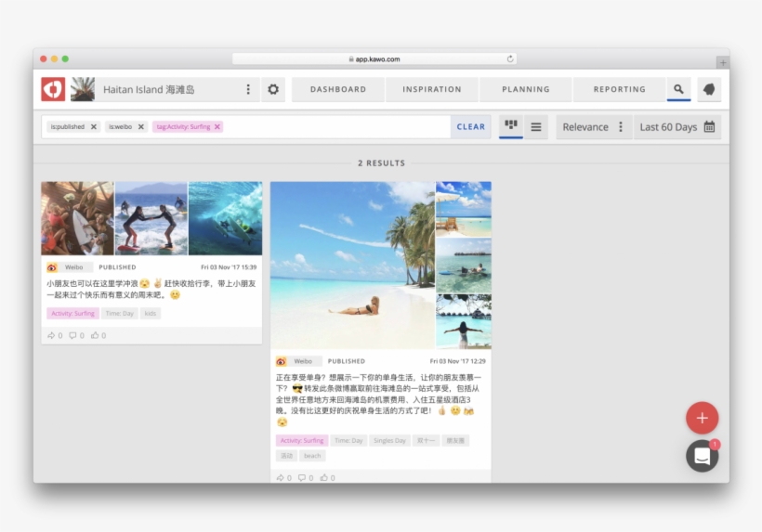Open the settings gear icon
Screen dimensions: 762x532
pos(273,89)
